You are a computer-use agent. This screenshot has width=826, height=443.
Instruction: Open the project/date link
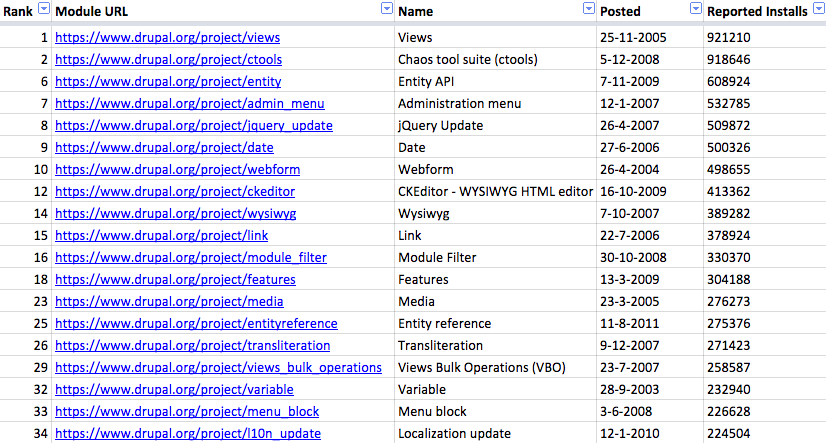164,147
